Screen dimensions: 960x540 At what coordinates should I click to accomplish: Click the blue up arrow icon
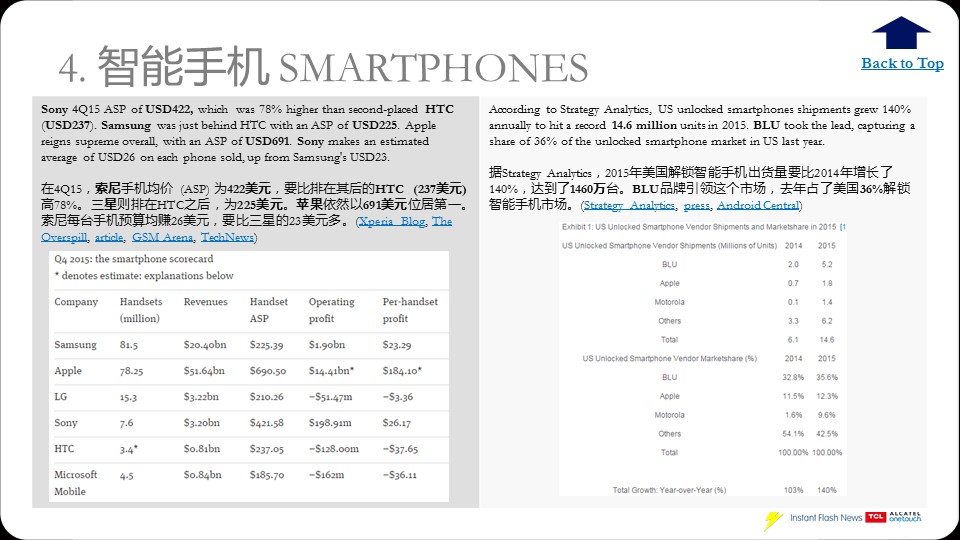point(901,32)
